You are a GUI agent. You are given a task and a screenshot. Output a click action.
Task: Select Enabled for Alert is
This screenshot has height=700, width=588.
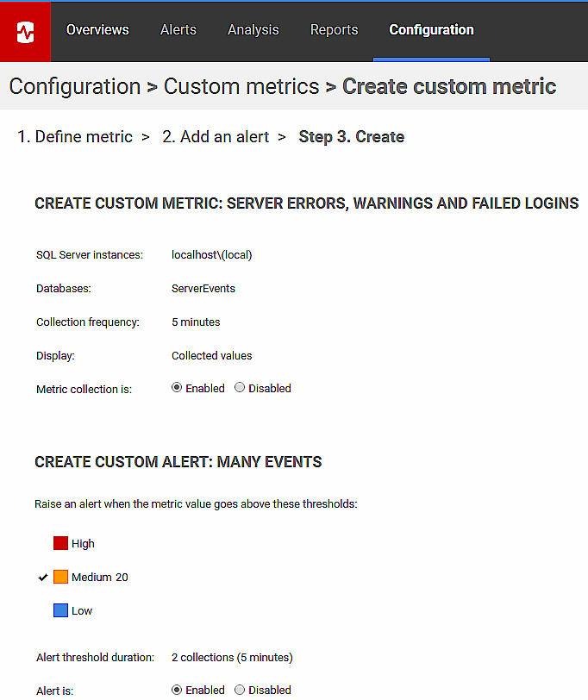click(177, 690)
